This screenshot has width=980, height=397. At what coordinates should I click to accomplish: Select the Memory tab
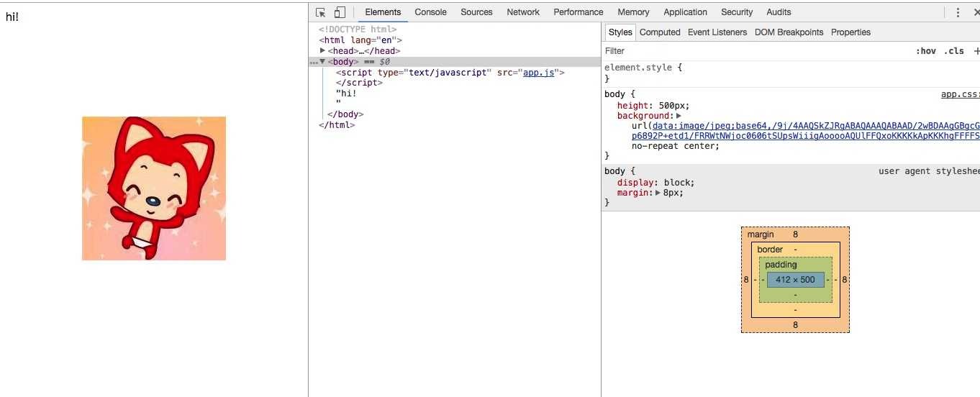(x=633, y=12)
